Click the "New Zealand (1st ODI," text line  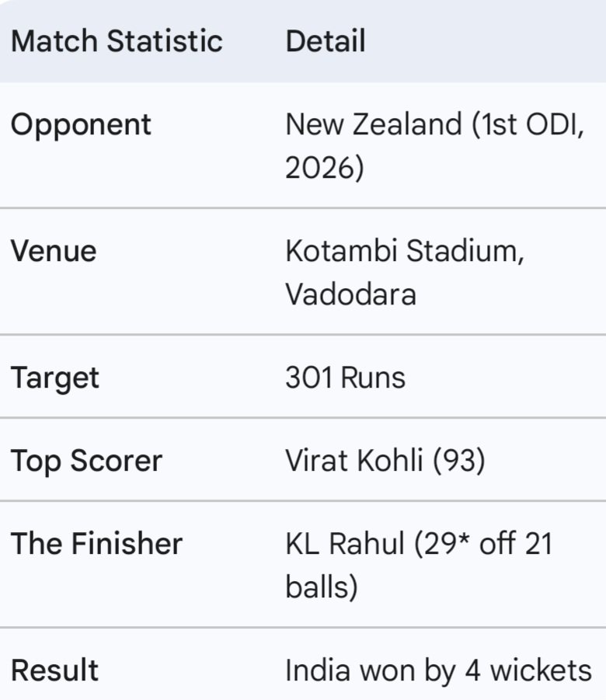[x=434, y=125]
